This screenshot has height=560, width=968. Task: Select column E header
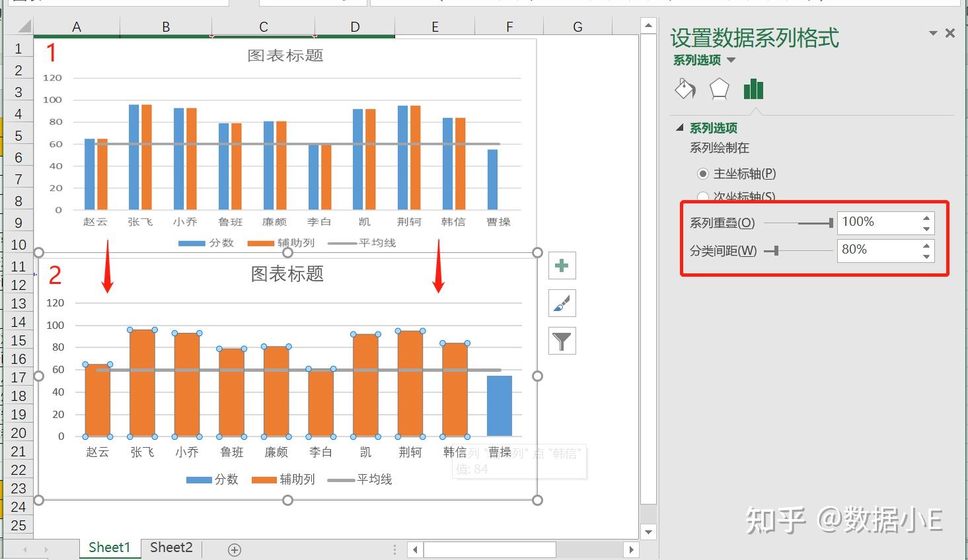pyautogui.click(x=435, y=26)
